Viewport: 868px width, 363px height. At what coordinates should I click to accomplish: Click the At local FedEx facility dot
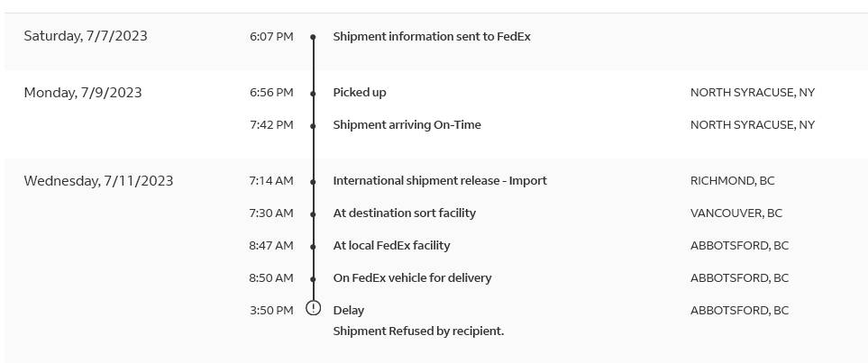pyautogui.click(x=313, y=246)
